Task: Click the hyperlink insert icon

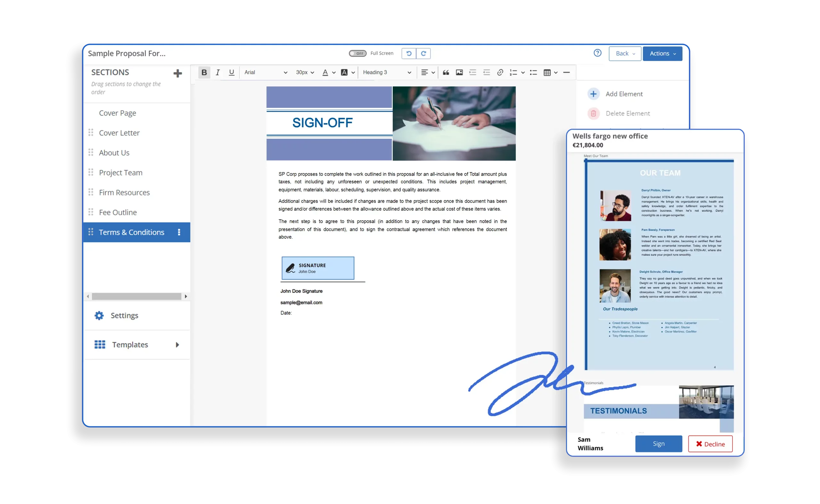Action: (500, 72)
